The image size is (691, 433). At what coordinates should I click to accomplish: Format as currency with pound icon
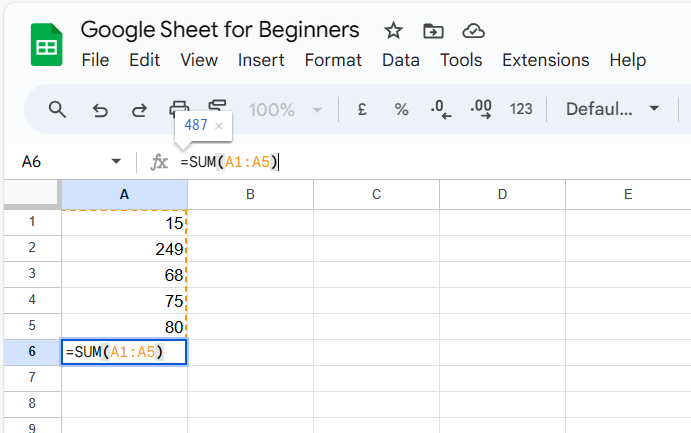coord(362,109)
